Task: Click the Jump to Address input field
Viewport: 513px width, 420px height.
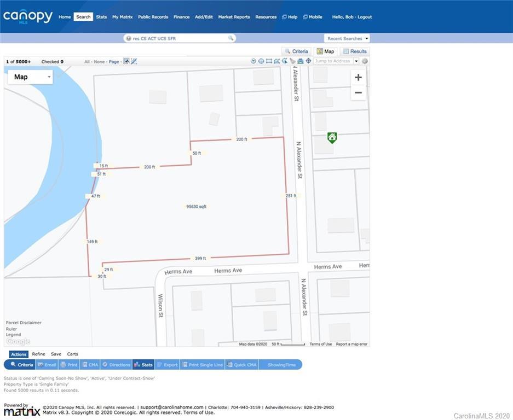Action: 332,61
